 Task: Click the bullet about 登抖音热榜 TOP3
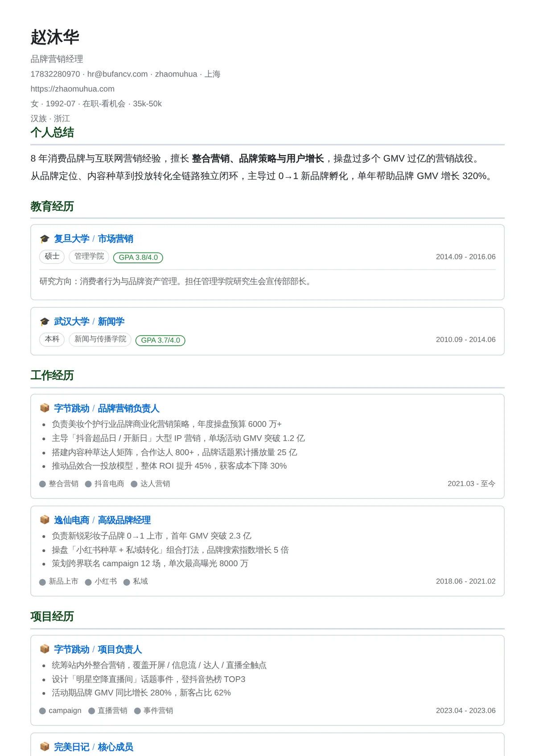coord(148,679)
